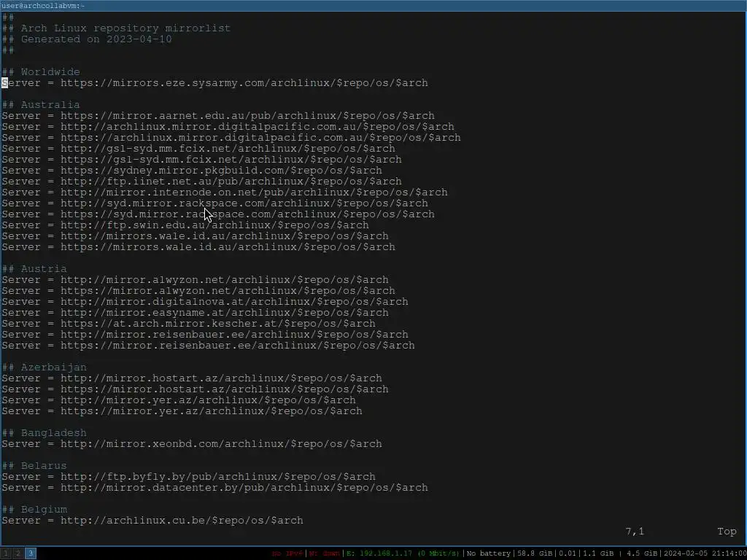This screenshot has height=560, width=747.
Task: Click the mirror.digitalnova.at server line
Action: click(x=205, y=302)
